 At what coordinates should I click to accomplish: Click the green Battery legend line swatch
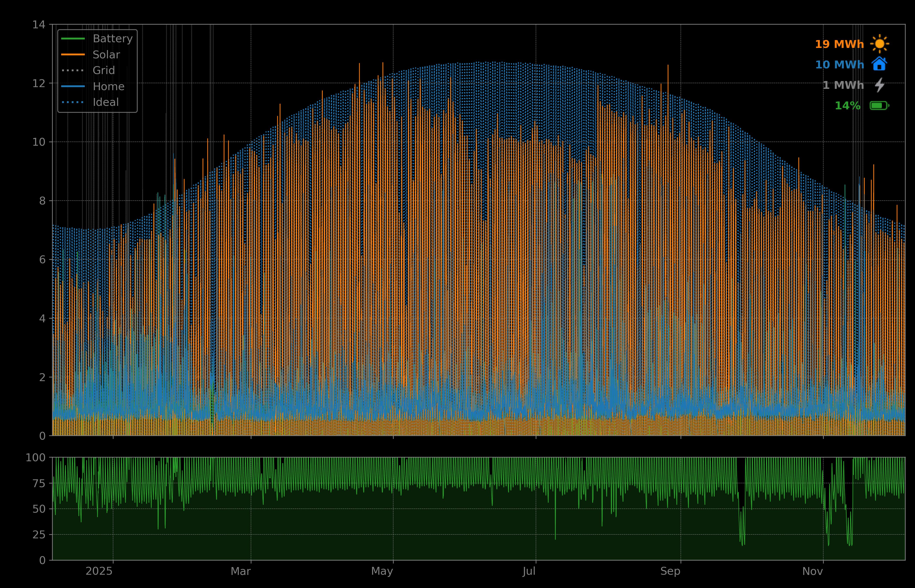click(x=73, y=39)
